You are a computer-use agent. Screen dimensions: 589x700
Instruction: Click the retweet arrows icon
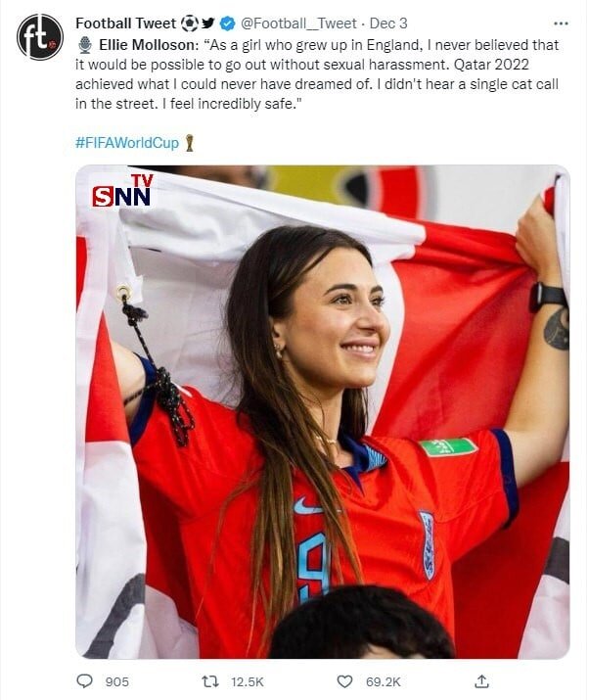point(210,681)
